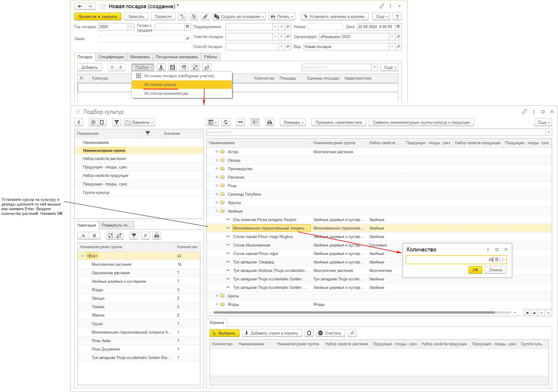558x392 pixels.
Task: Click the calendar icon beside Дата field
Action: click(398, 27)
